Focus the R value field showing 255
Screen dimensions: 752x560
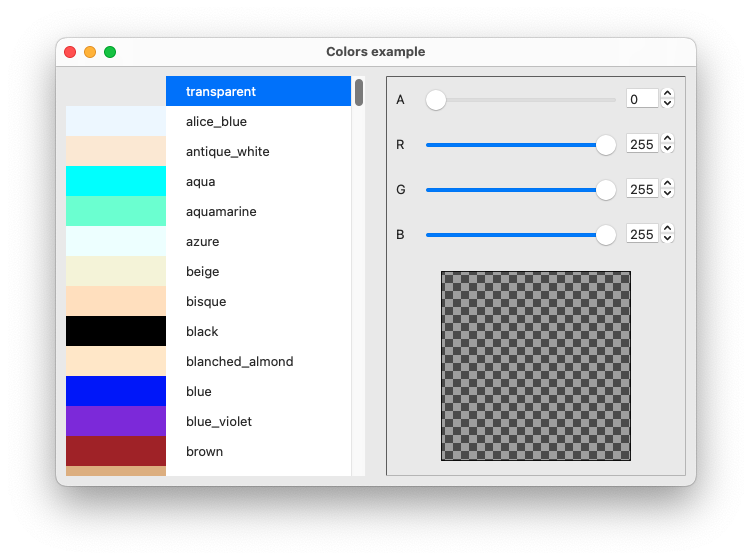[x=642, y=144]
